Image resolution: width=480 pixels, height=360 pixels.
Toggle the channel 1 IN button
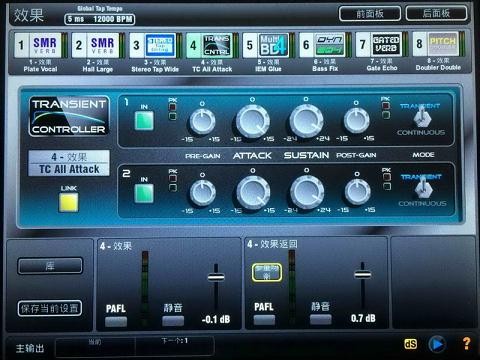tap(144, 120)
